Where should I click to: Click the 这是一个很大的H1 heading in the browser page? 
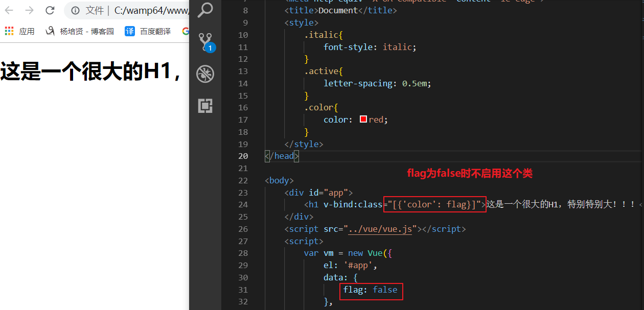click(x=91, y=70)
